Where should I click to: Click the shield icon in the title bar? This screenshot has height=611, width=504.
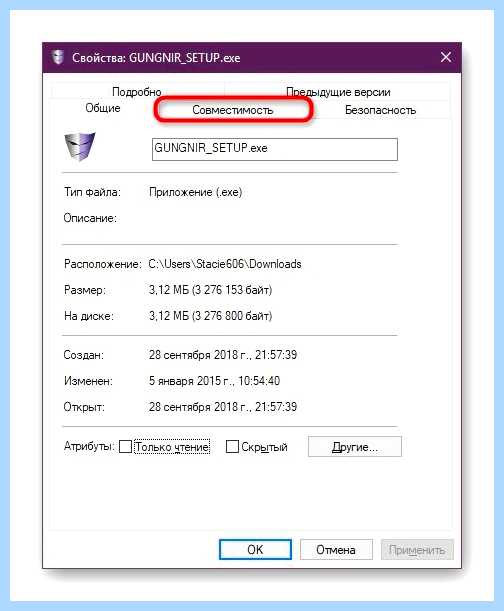point(58,57)
